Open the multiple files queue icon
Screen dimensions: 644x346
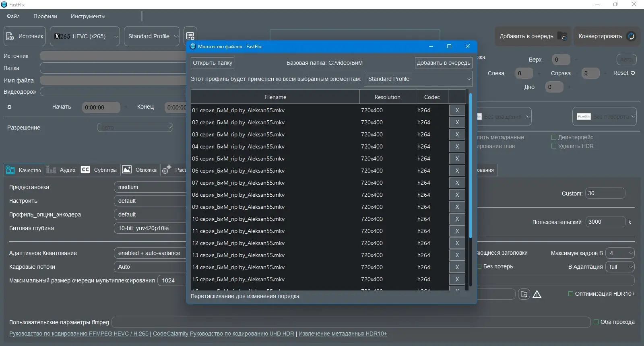click(190, 36)
